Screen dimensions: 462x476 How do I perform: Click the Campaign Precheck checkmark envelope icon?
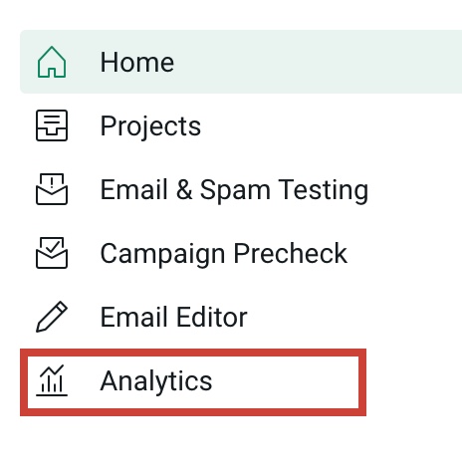click(52, 253)
